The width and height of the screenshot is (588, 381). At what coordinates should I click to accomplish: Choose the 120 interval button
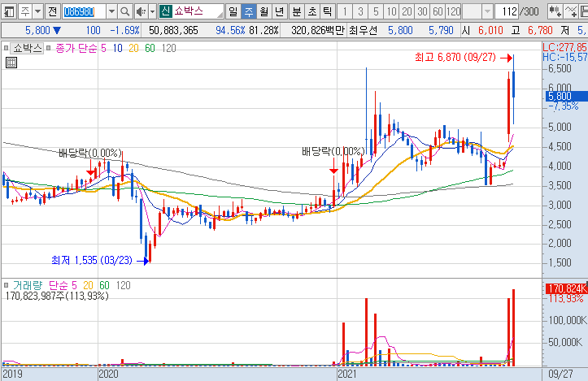pyautogui.click(x=453, y=11)
